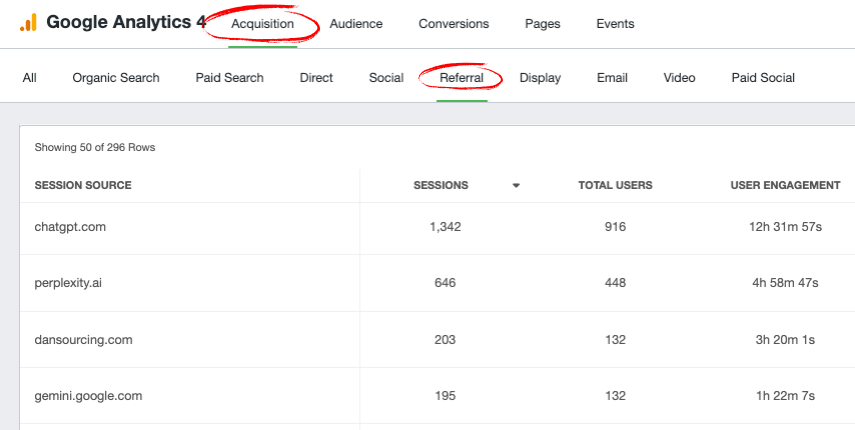Click the gemini.google.com source row
Viewport: 855px width, 430px height.
(x=437, y=396)
